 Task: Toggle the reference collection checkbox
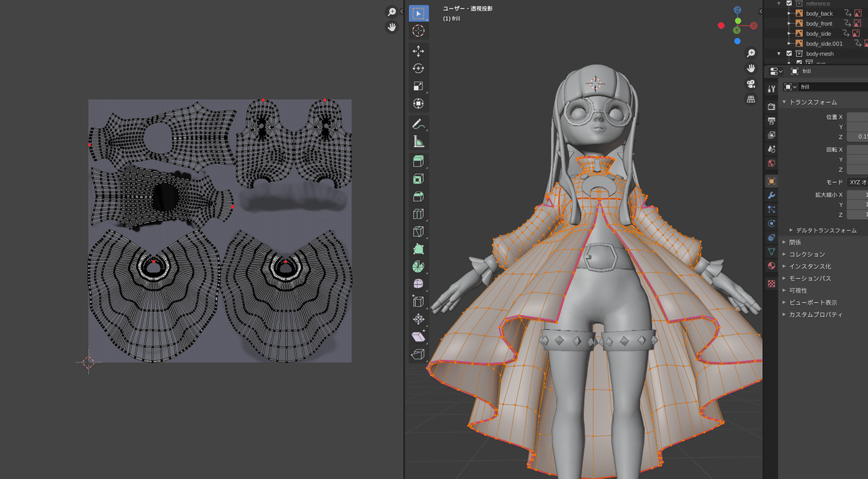click(x=789, y=3)
